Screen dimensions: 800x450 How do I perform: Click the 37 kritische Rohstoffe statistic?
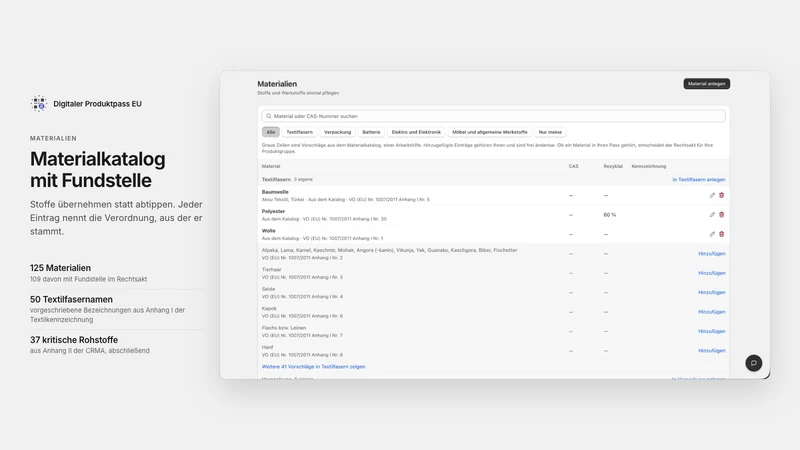point(73,340)
